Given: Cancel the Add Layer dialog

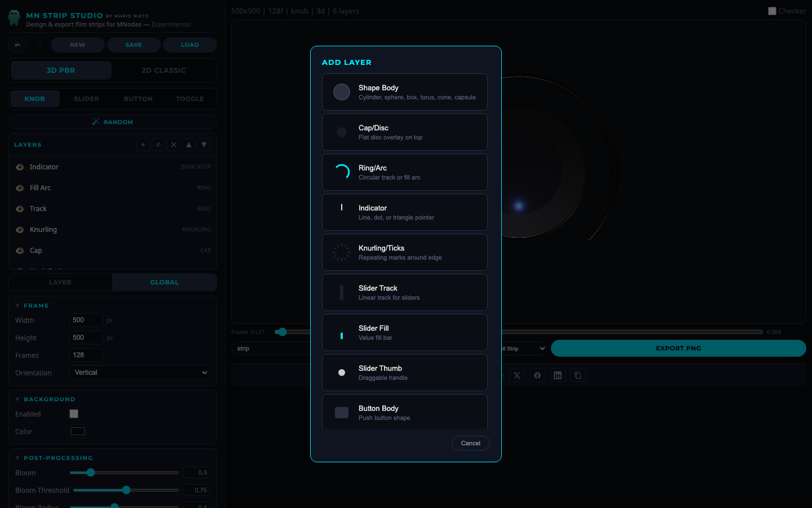Looking at the screenshot, I should tap(470, 443).
